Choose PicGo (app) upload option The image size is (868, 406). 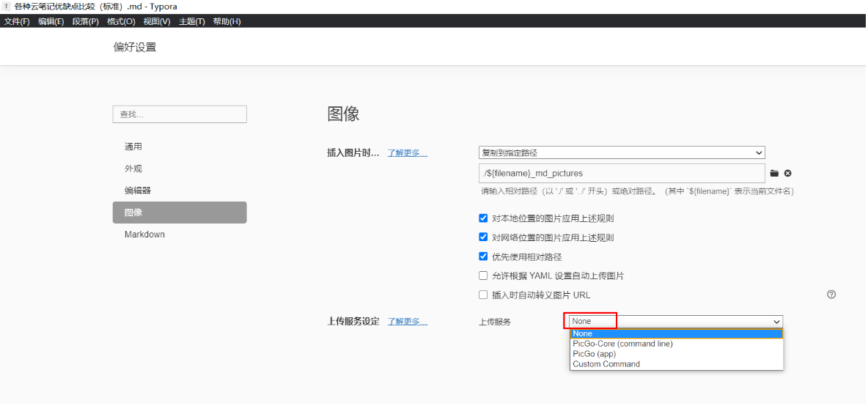click(x=677, y=353)
